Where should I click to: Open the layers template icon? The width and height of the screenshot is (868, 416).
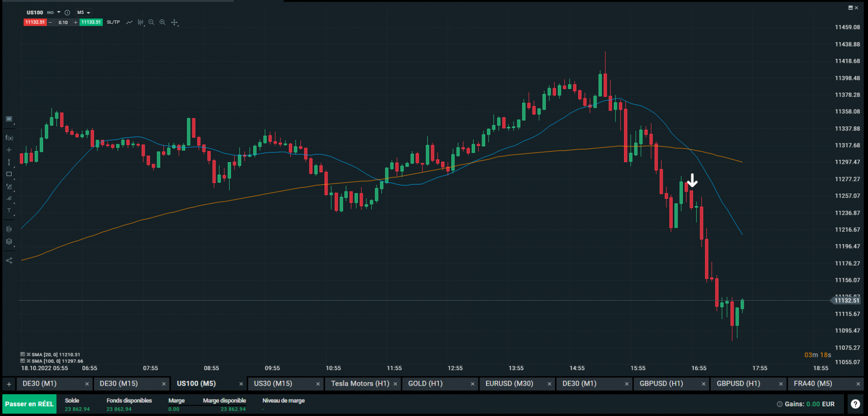pos(9,242)
